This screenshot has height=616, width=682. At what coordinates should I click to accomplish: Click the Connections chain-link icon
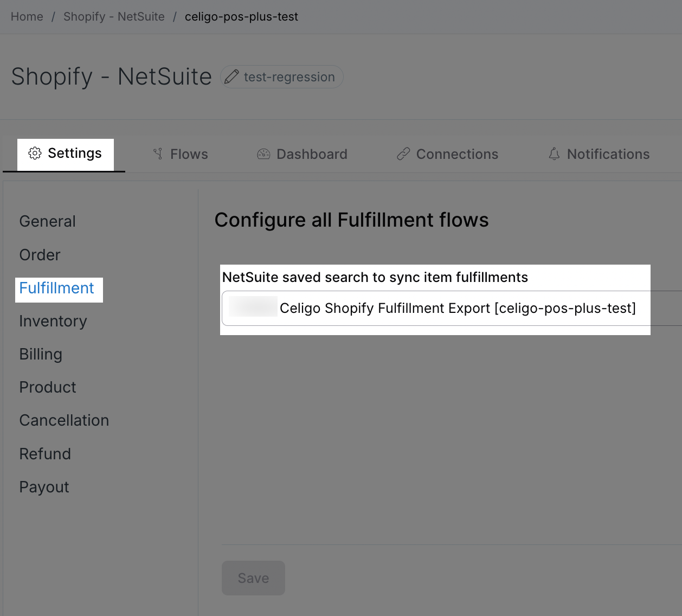tap(403, 154)
